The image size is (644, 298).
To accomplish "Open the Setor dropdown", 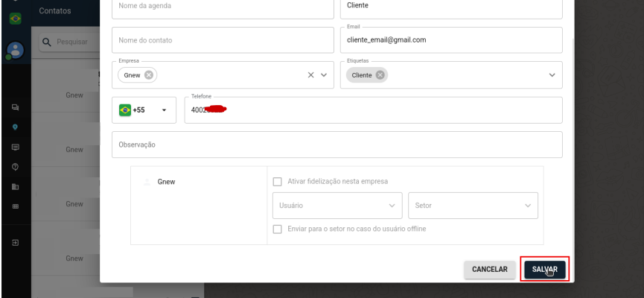I will pos(474,206).
